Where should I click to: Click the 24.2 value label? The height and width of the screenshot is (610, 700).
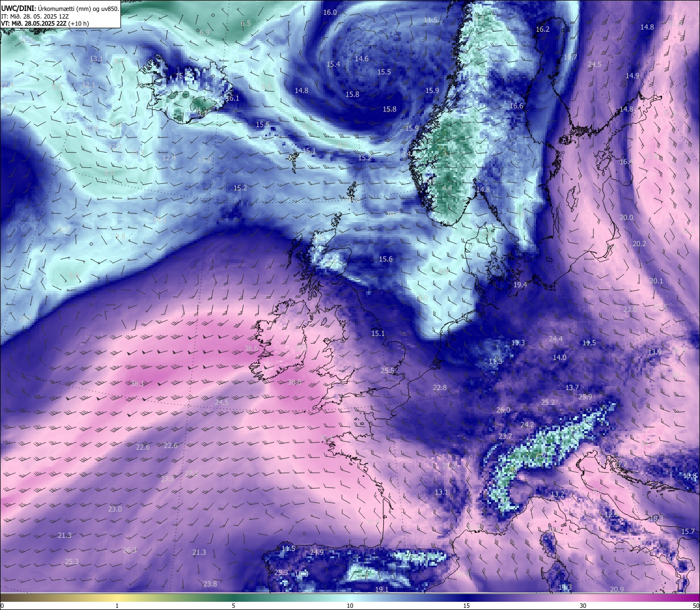[527, 425]
